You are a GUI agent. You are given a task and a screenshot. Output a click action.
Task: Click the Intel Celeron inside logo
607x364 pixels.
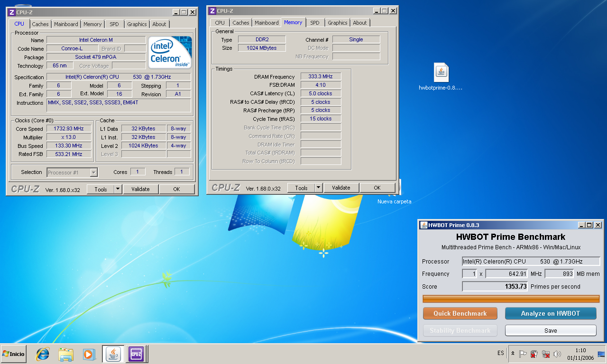pos(170,52)
